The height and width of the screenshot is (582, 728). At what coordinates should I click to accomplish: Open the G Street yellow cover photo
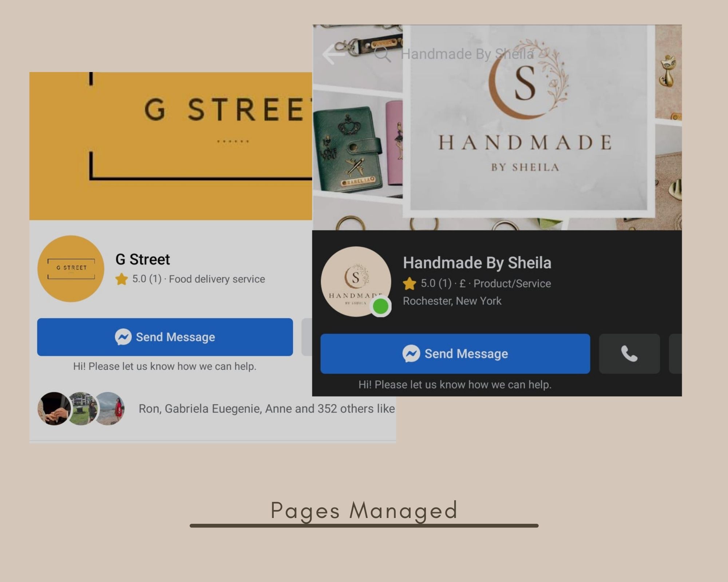[x=171, y=146]
